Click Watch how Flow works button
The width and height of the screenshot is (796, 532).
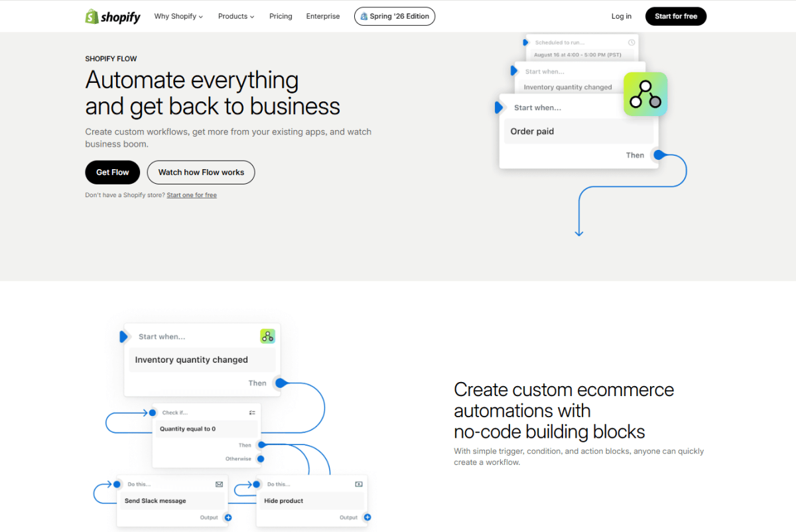coord(201,172)
